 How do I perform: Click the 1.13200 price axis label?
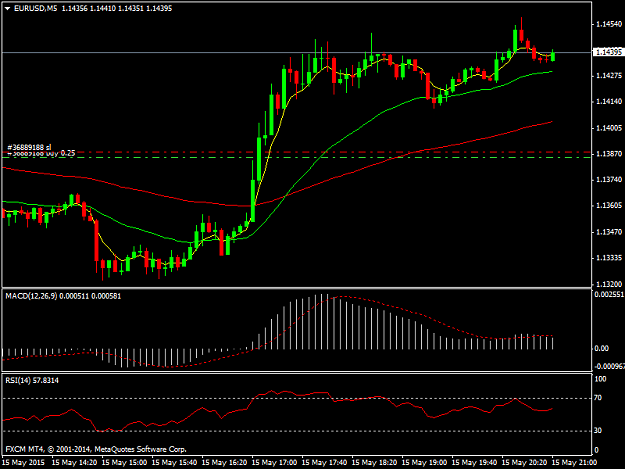609,284
